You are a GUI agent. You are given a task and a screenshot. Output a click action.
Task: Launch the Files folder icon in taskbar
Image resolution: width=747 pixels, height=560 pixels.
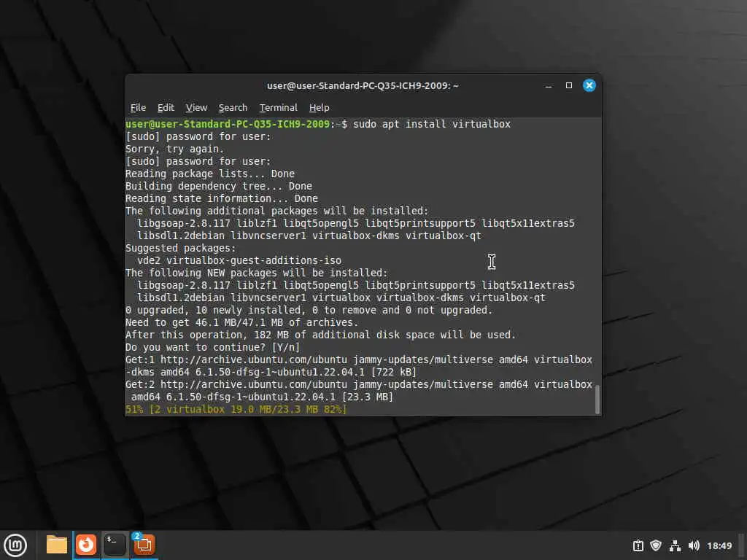pos(57,545)
